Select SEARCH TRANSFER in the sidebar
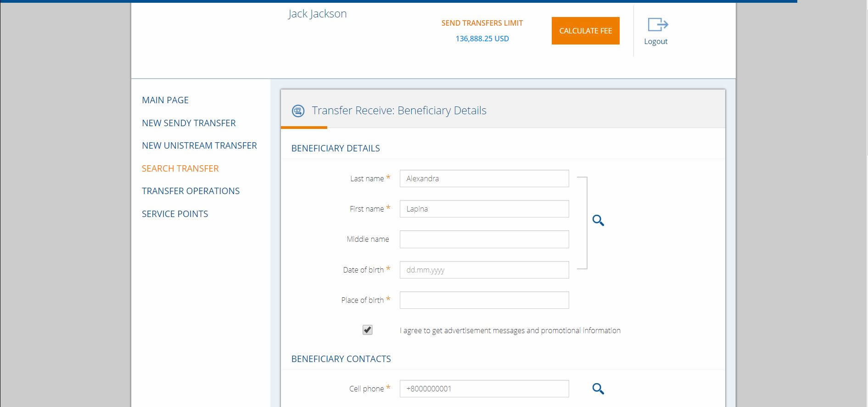This screenshot has width=868, height=407. pos(180,168)
